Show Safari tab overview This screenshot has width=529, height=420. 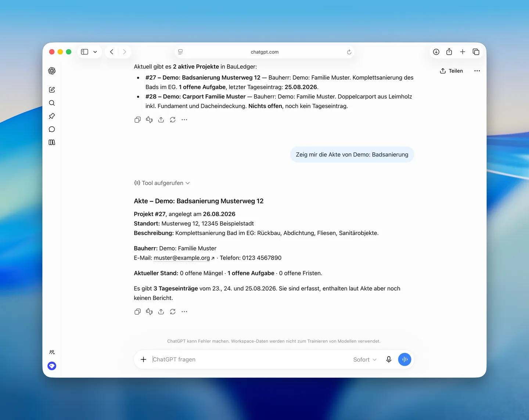476,52
